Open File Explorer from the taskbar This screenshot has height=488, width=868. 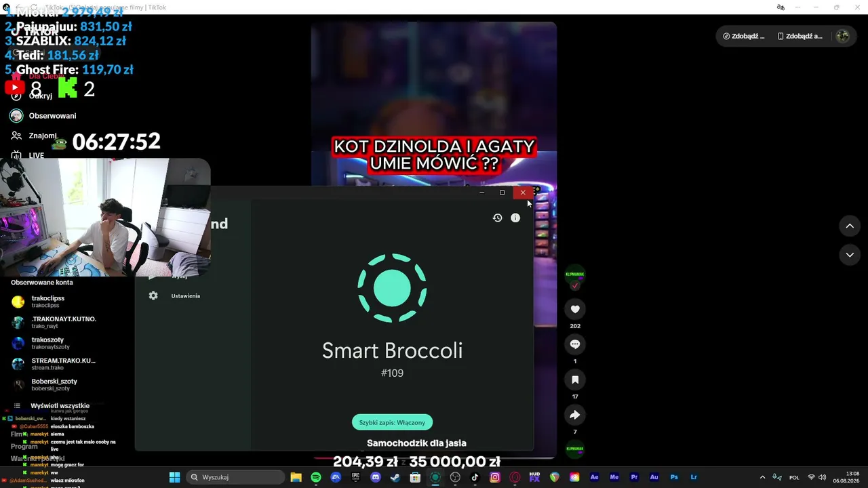(296, 477)
